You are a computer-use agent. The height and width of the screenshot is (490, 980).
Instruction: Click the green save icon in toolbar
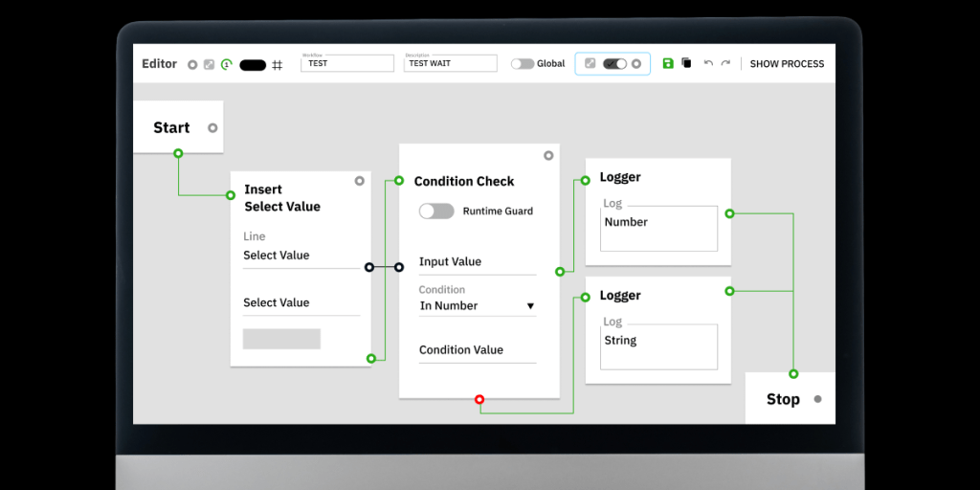(668, 64)
